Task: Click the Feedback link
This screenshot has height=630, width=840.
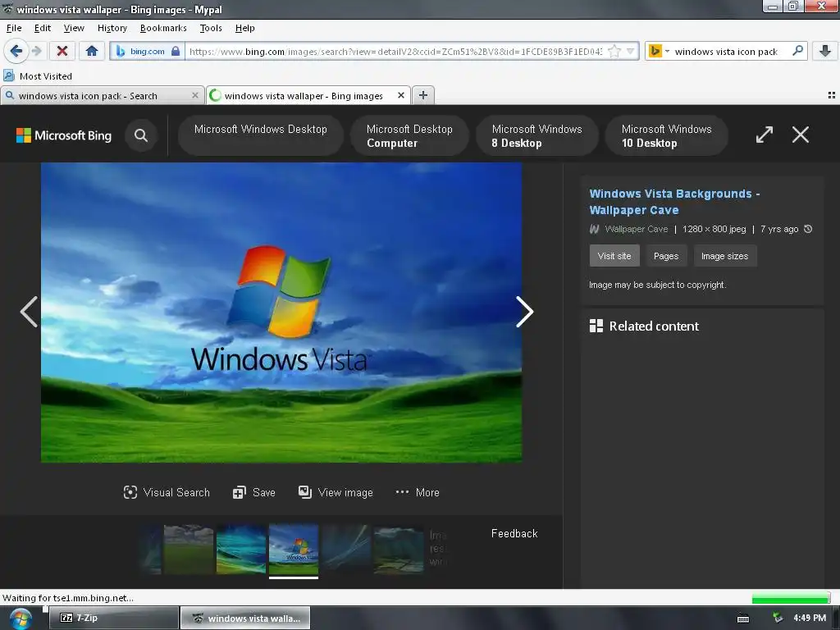Action: (x=514, y=533)
